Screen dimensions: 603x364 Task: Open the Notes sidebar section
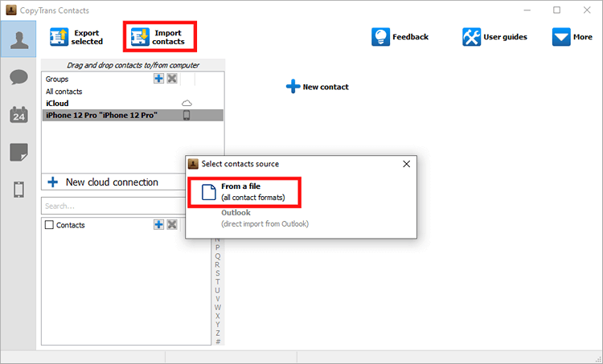18,152
